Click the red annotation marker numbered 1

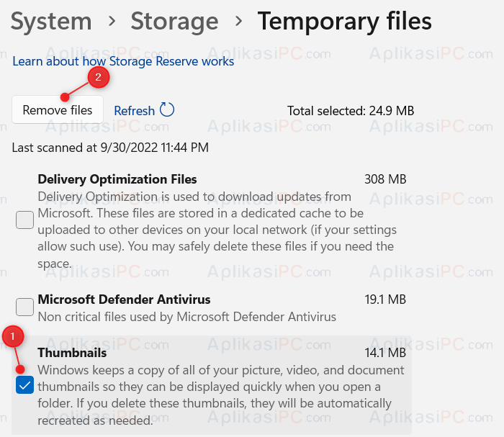pyautogui.click(x=13, y=336)
